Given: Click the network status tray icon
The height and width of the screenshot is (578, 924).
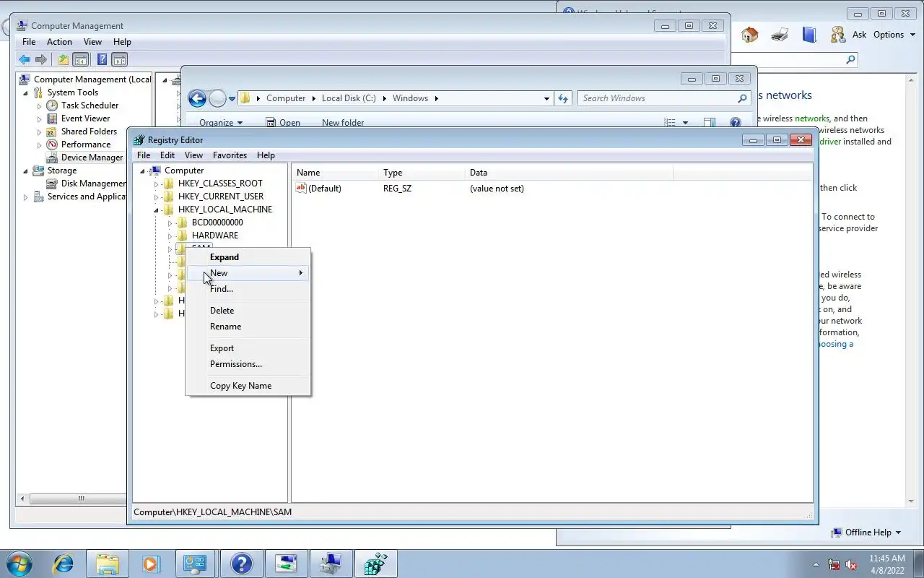Looking at the screenshot, I should click(x=834, y=564).
